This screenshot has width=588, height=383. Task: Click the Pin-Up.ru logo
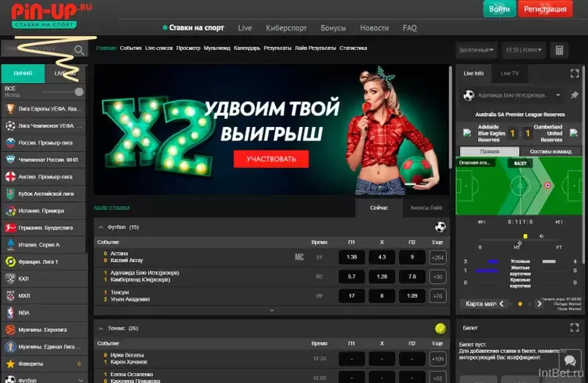51,16
